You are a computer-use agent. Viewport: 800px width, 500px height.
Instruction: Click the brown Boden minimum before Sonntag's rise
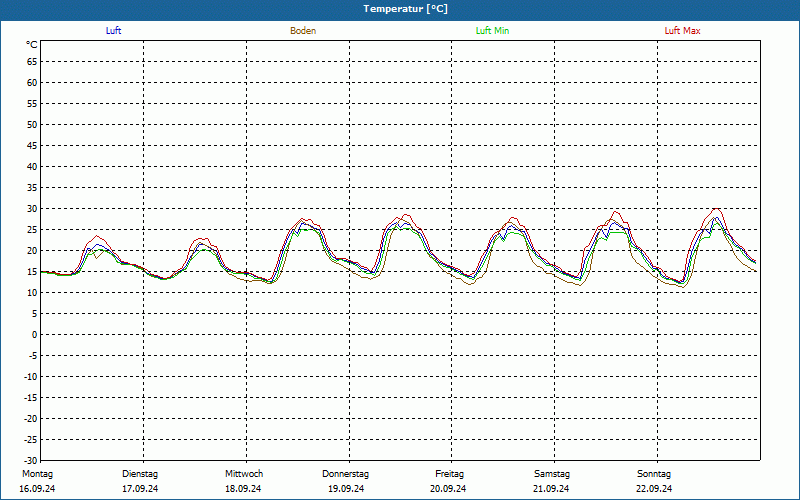[683, 287]
